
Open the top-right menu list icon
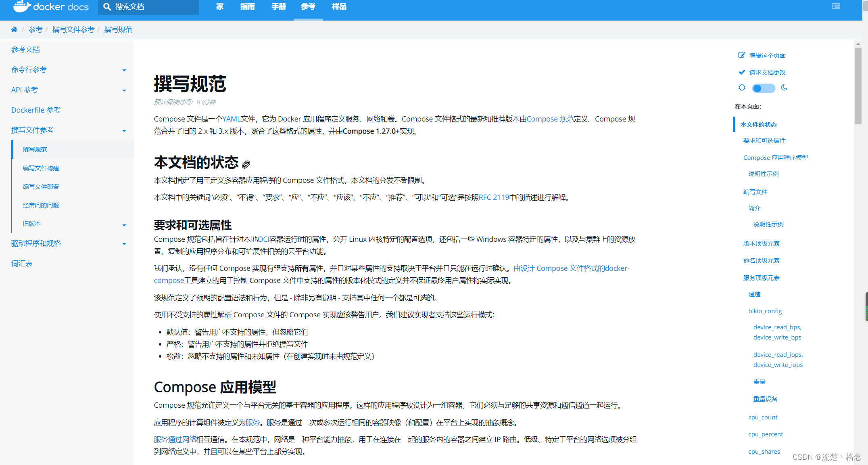(x=836, y=6)
